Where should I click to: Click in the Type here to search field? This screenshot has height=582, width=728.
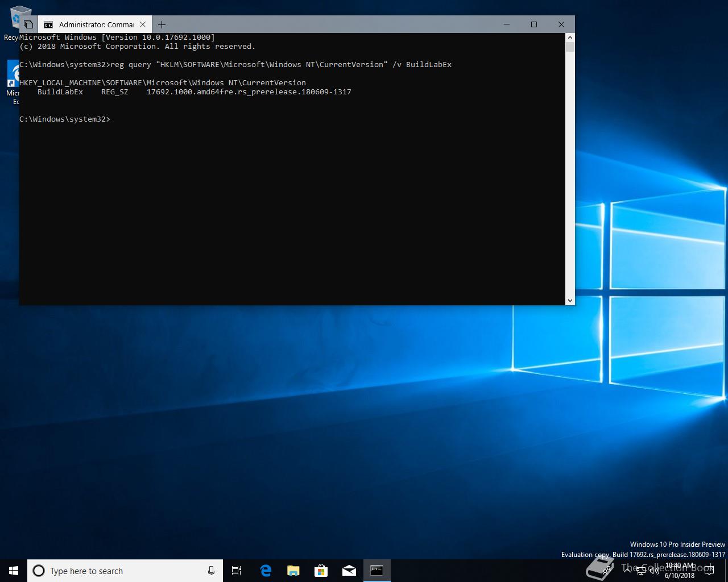126,571
